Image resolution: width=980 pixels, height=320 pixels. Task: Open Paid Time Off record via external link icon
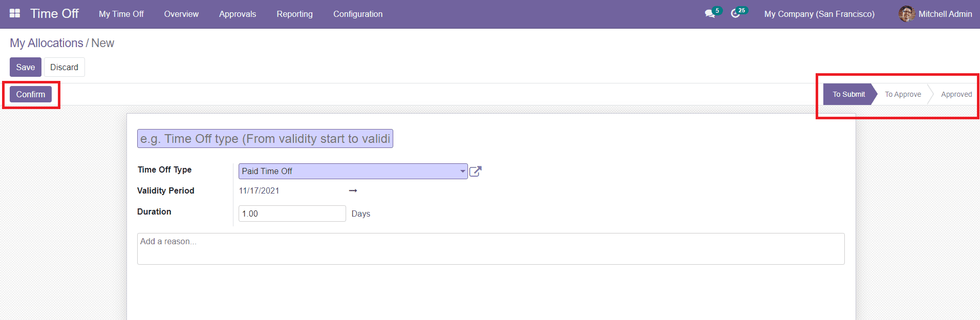coord(475,172)
